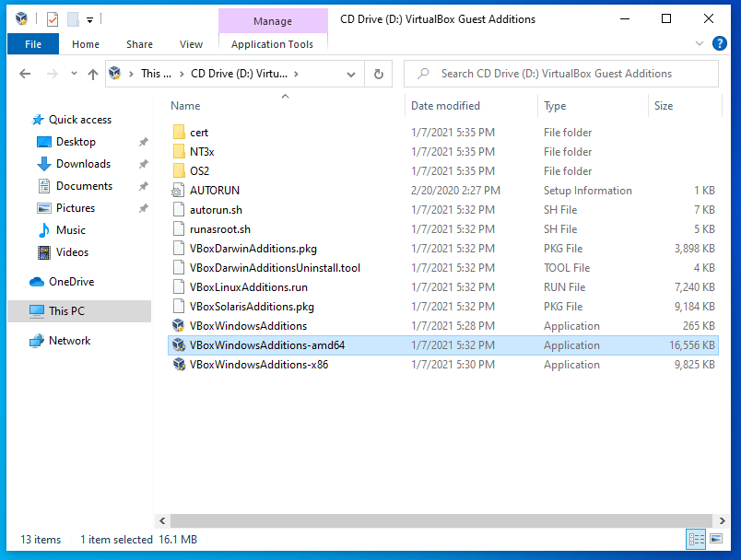Image resolution: width=741 pixels, height=560 pixels.
Task: Expand the chevron after the CD Drive breadcrumb
Action: tap(296, 74)
